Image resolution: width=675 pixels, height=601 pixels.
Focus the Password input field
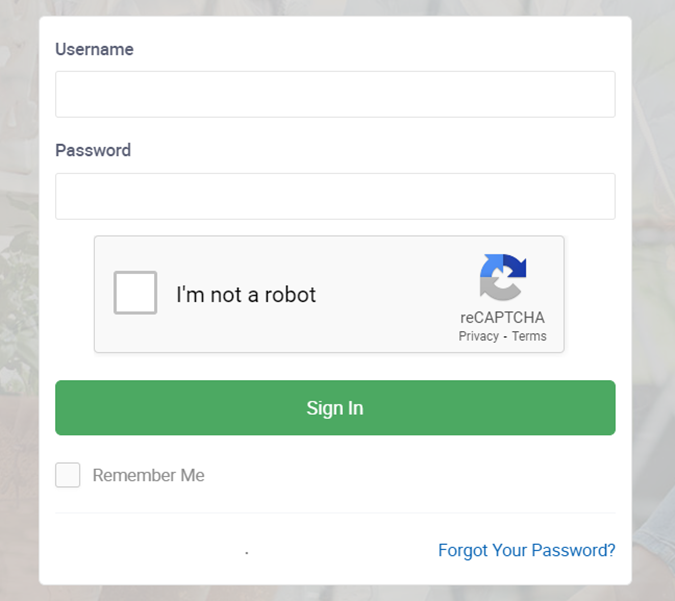pos(335,196)
